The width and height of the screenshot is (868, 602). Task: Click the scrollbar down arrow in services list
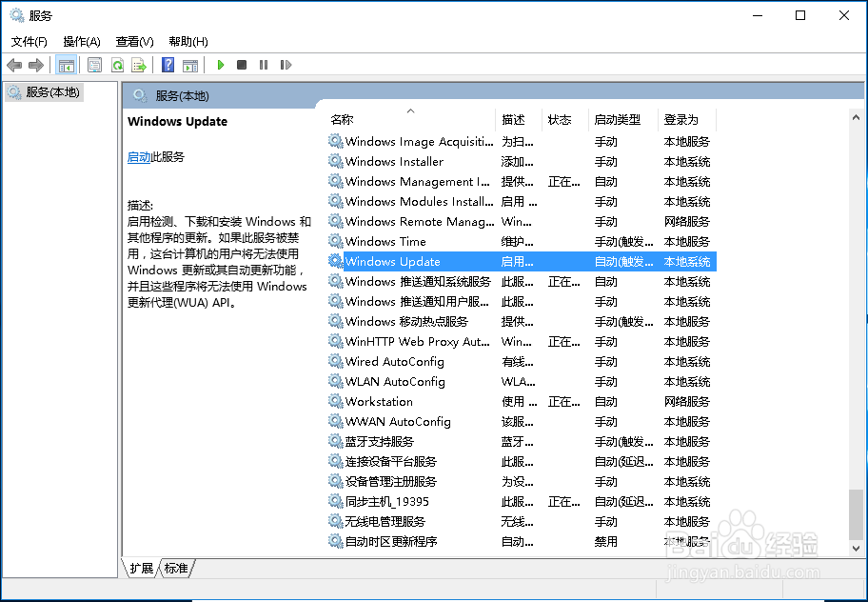coord(856,549)
